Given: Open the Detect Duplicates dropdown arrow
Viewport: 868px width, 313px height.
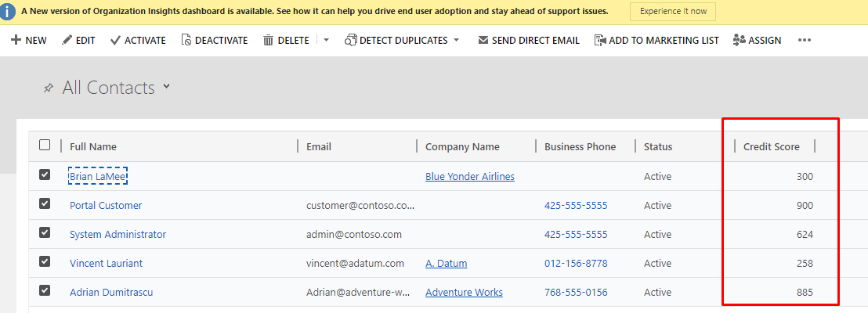Looking at the screenshot, I should 456,40.
